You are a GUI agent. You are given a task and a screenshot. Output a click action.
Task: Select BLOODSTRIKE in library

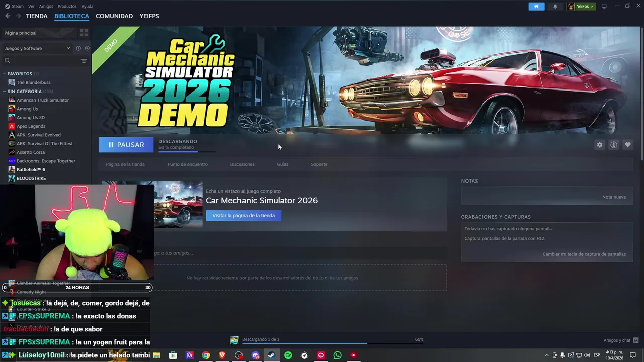tap(31, 178)
